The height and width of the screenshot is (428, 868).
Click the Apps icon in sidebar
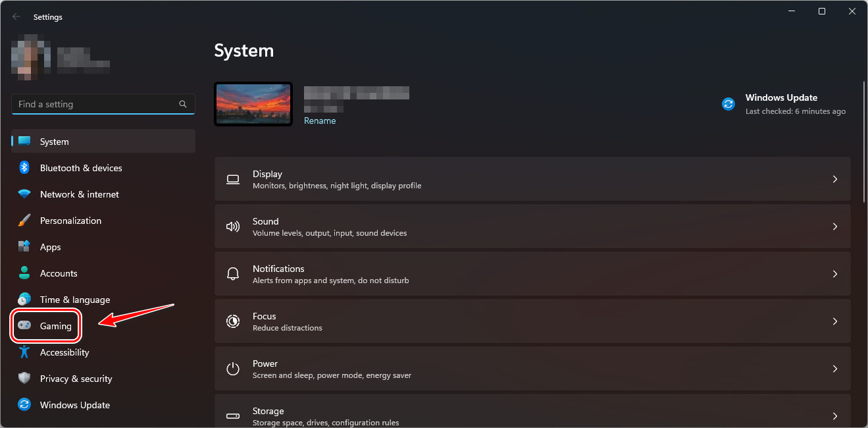24,247
